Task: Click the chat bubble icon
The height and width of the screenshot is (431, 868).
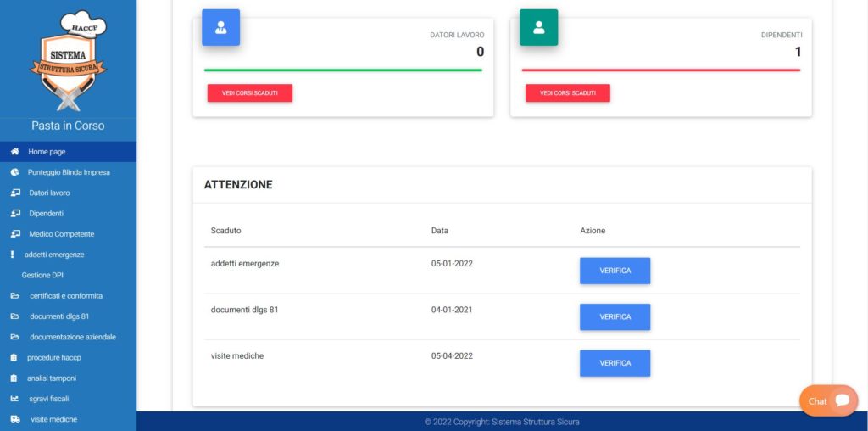Action: point(843,400)
